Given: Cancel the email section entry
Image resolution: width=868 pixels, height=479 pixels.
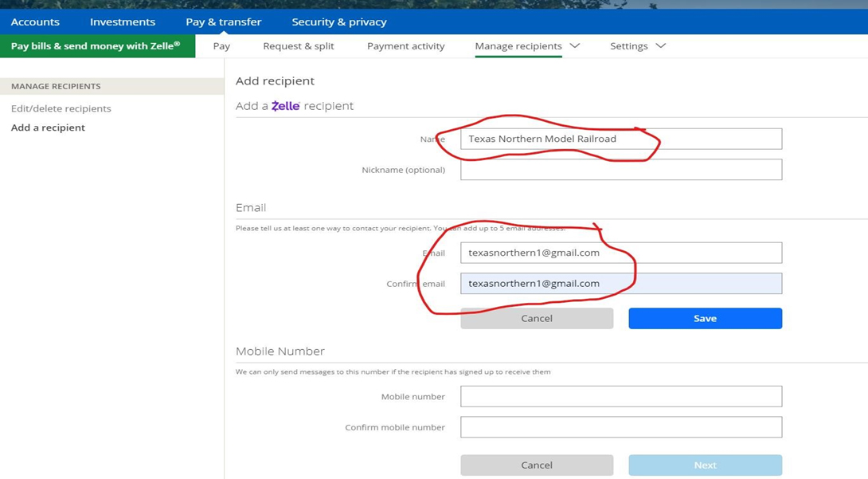Looking at the screenshot, I should tap(537, 318).
